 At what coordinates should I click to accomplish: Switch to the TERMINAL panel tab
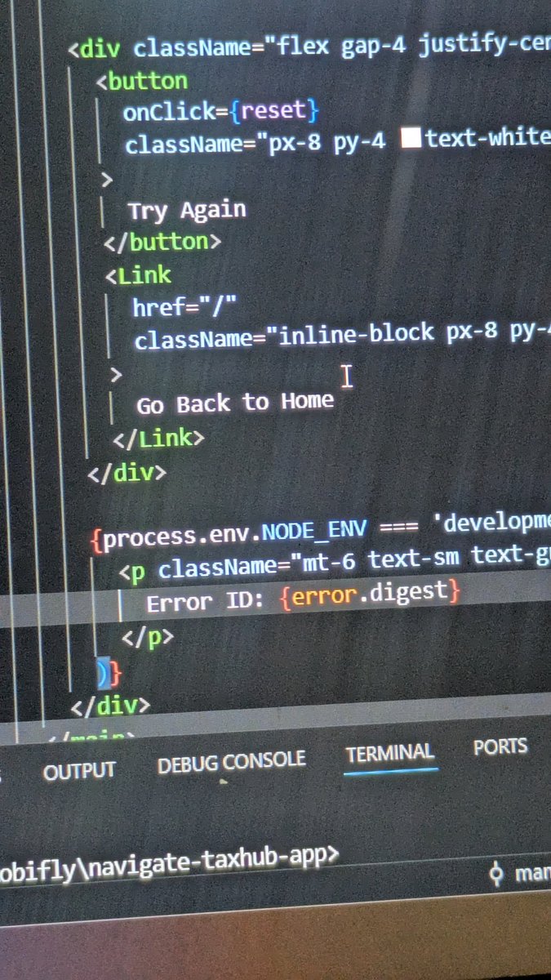tap(390, 753)
